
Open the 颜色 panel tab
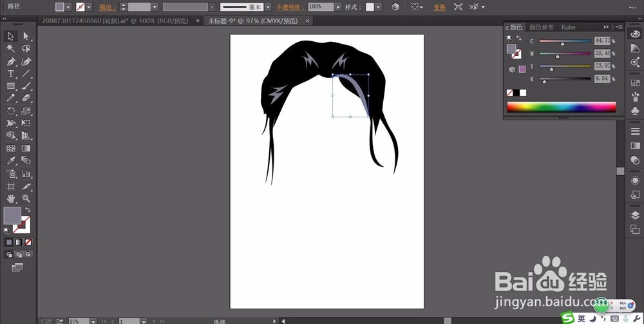coord(516,27)
